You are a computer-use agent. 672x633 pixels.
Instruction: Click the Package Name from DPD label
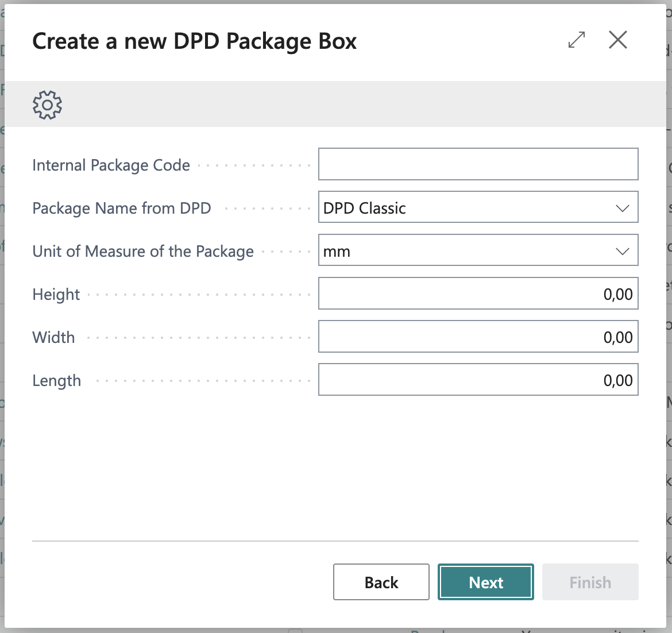(122, 208)
